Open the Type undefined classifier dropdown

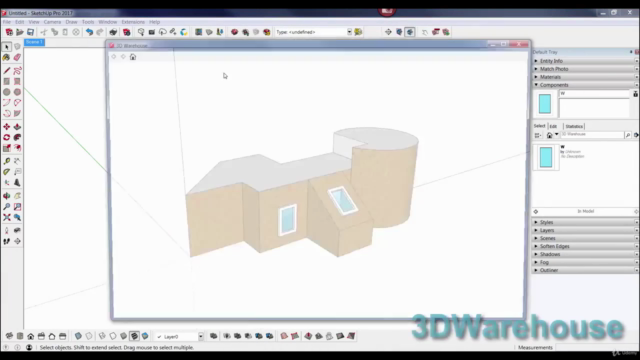coord(349,32)
